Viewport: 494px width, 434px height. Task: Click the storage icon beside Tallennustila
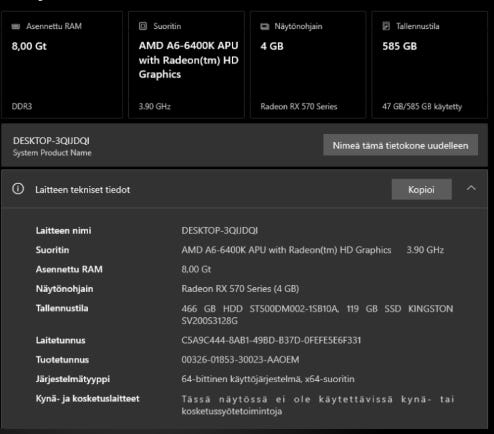(386, 26)
